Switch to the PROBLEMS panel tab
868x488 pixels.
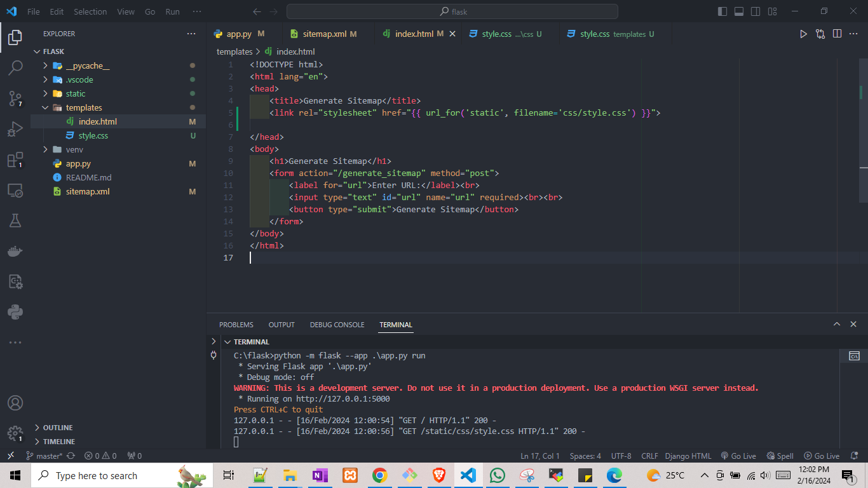coord(236,325)
